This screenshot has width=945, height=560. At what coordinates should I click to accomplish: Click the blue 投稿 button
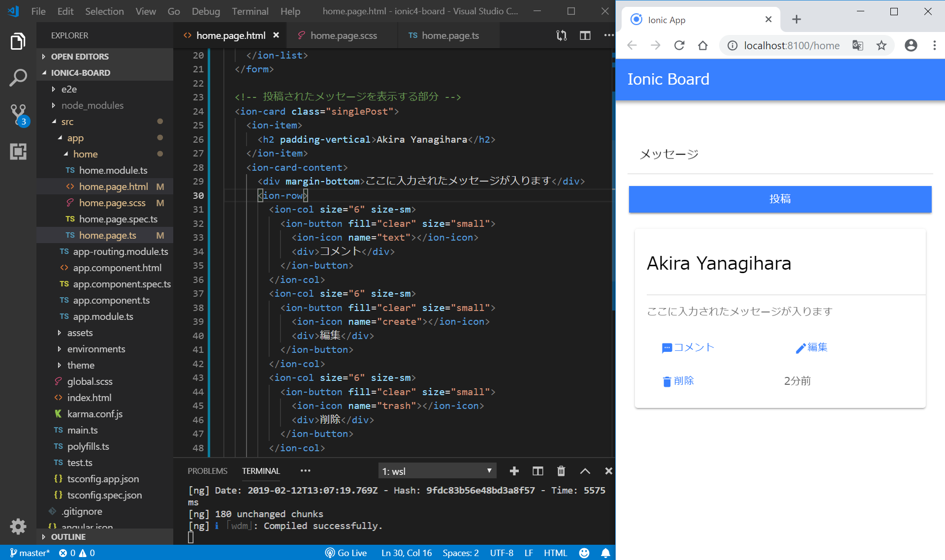[x=780, y=199]
